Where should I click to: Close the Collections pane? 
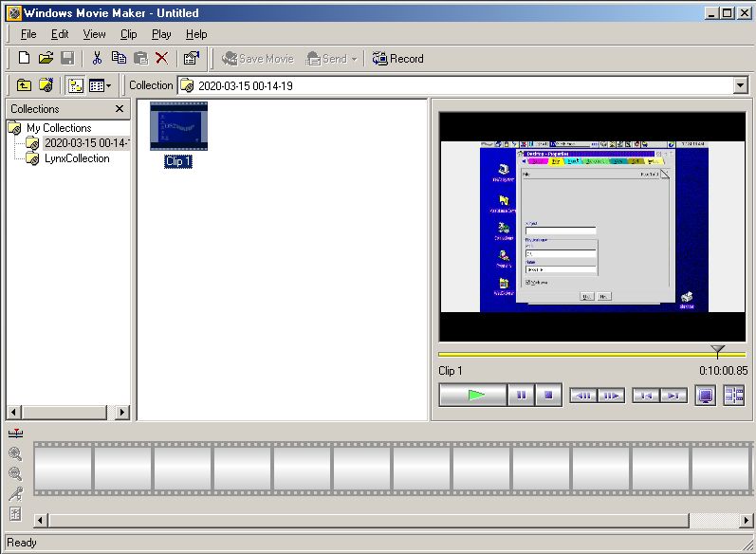pos(120,109)
